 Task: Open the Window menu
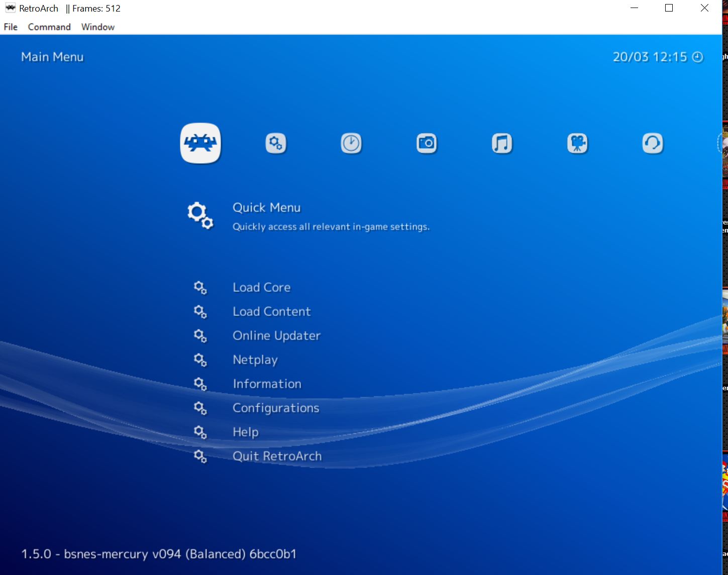click(x=98, y=27)
